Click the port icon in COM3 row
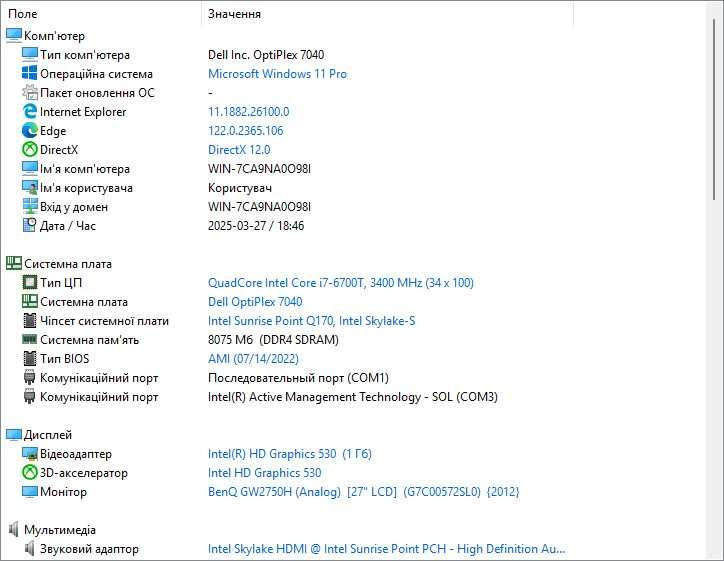Viewport: 724px width, 561px height. pyautogui.click(x=30, y=397)
